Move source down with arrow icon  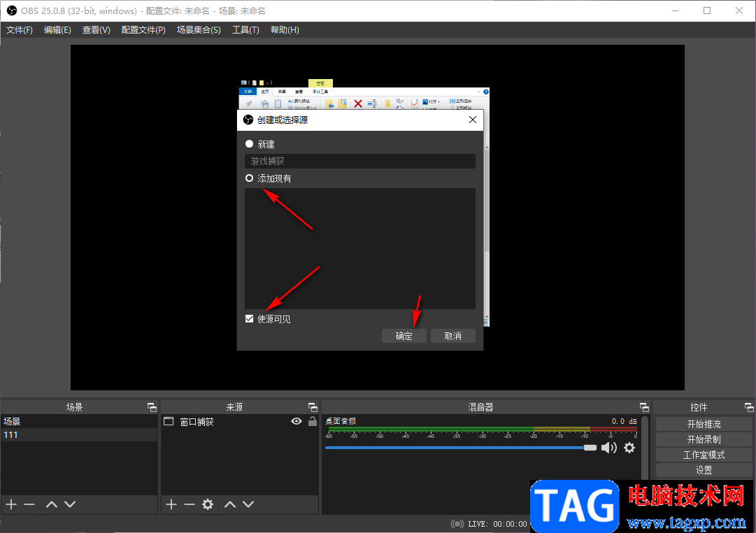pos(248,504)
